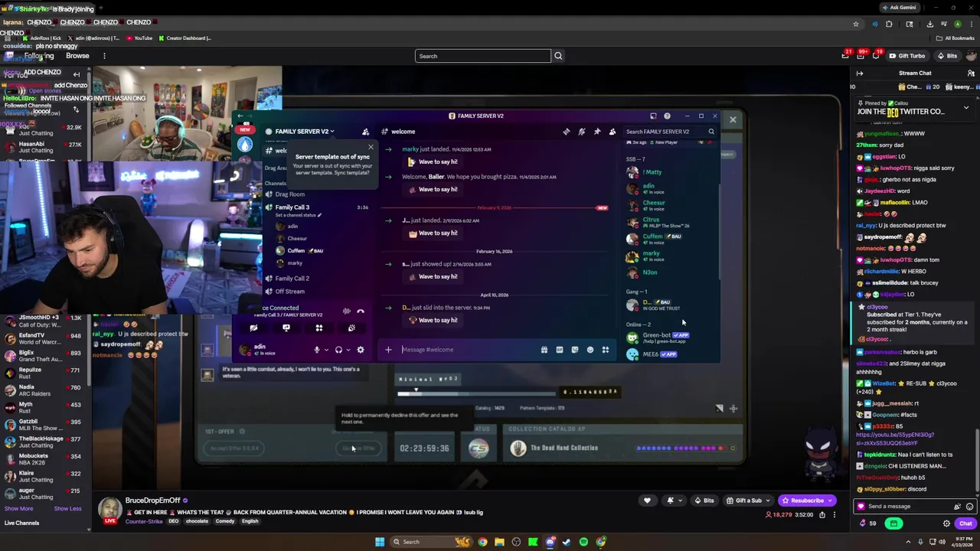
Task: Open pinned messages in Discord header
Action: click(597, 132)
